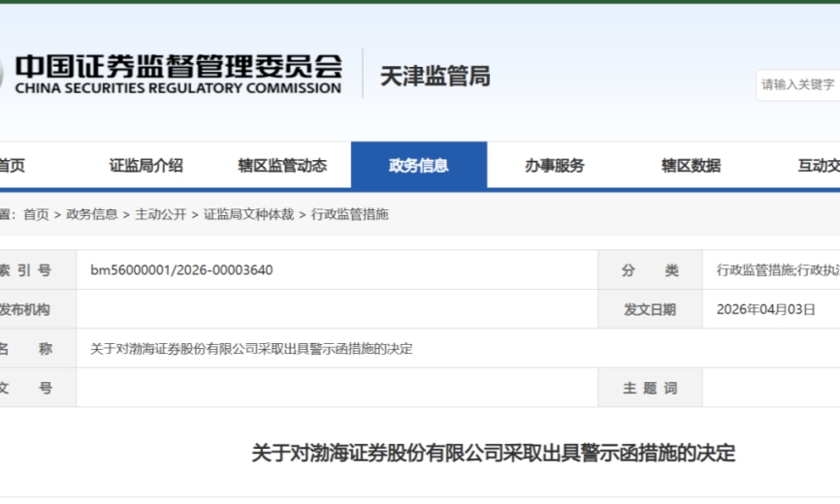The width and height of the screenshot is (840, 504).
Task: Click the China Securities Regulatory Commission logo
Action: pos(175,74)
